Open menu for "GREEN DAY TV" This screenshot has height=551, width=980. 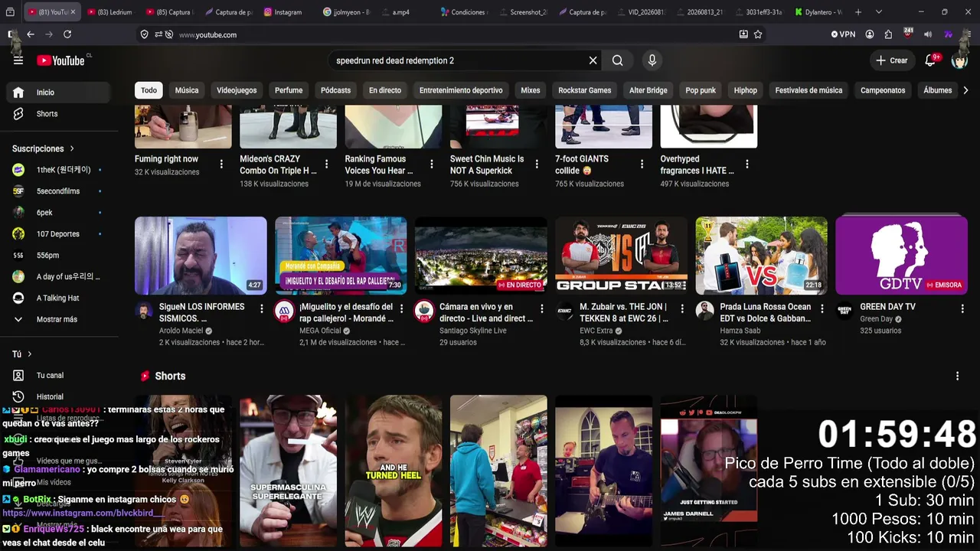click(x=962, y=309)
